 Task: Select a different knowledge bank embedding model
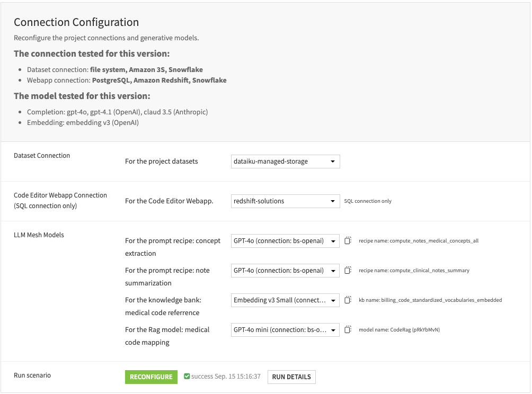[285, 300]
